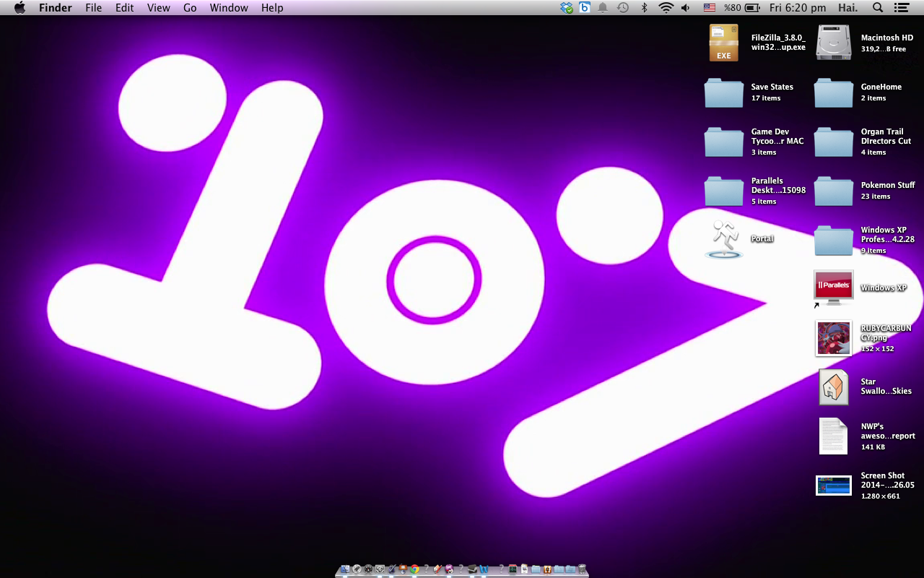Open the Go menu
Viewport: 924px width, 578px height.
click(190, 8)
